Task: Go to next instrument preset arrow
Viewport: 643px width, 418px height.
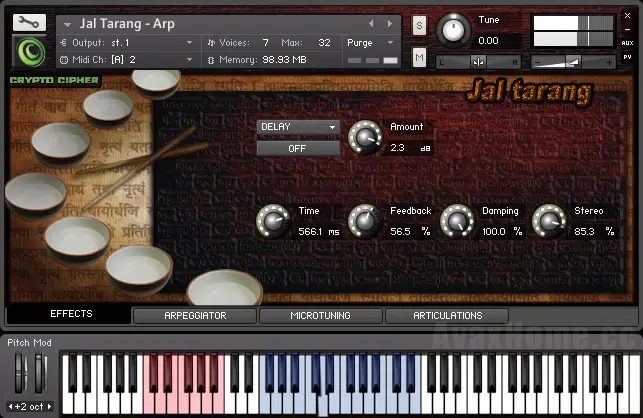Action: pos(390,24)
